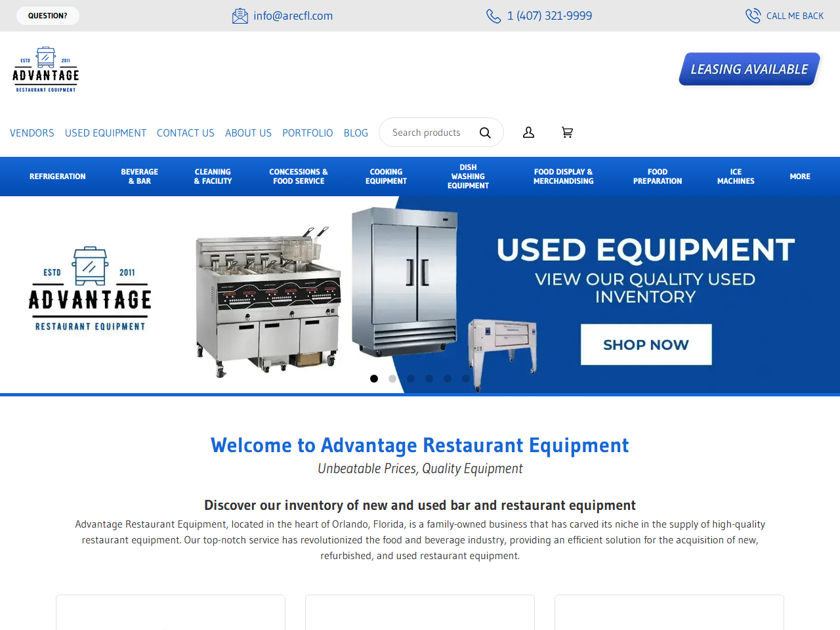Expand the MORE category menu
The image size is (840, 630).
pos(800,177)
